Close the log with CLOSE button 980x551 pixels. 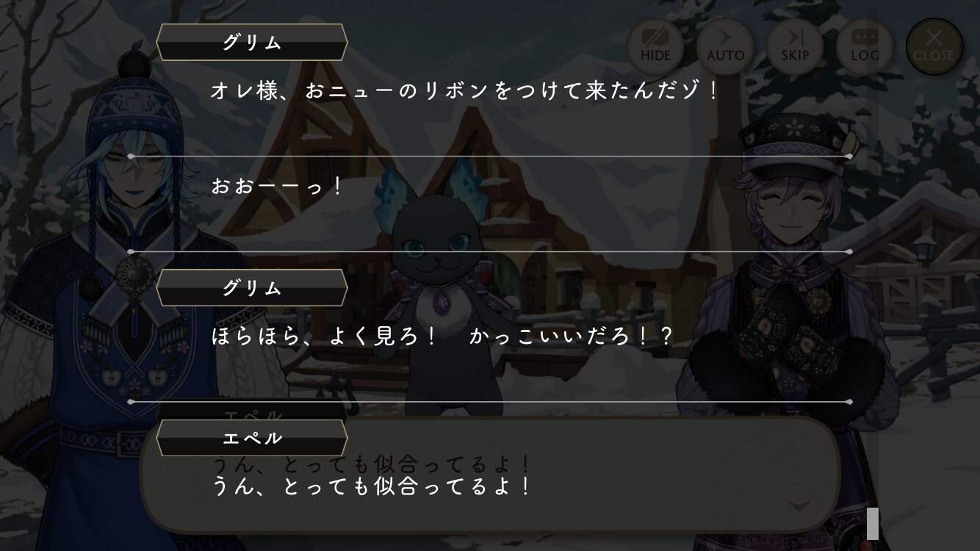pyautogui.click(x=934, y=46)
